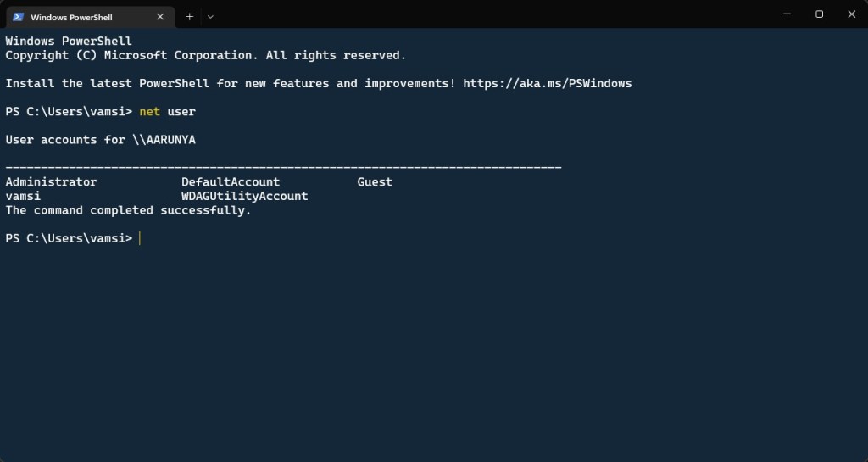The height and width of the screenshot is (462, 868).
Task: Select the Windows PowerShell tab title
Action: [71, 17]
